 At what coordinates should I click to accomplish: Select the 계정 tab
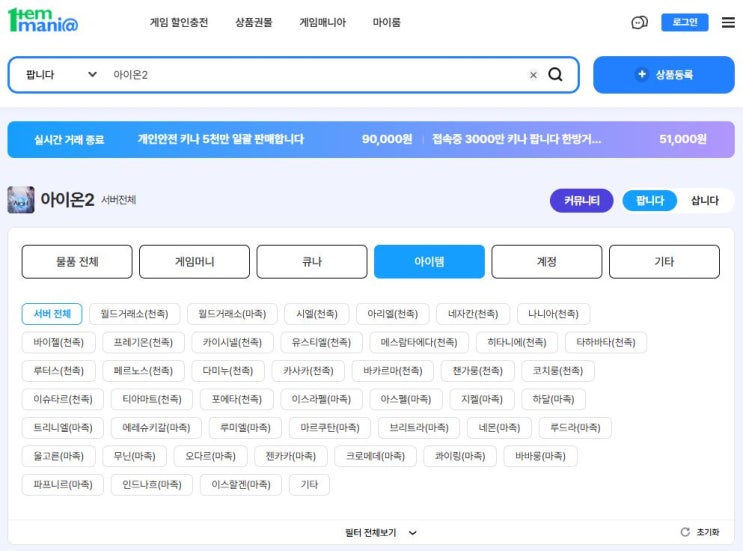(547, 262)
